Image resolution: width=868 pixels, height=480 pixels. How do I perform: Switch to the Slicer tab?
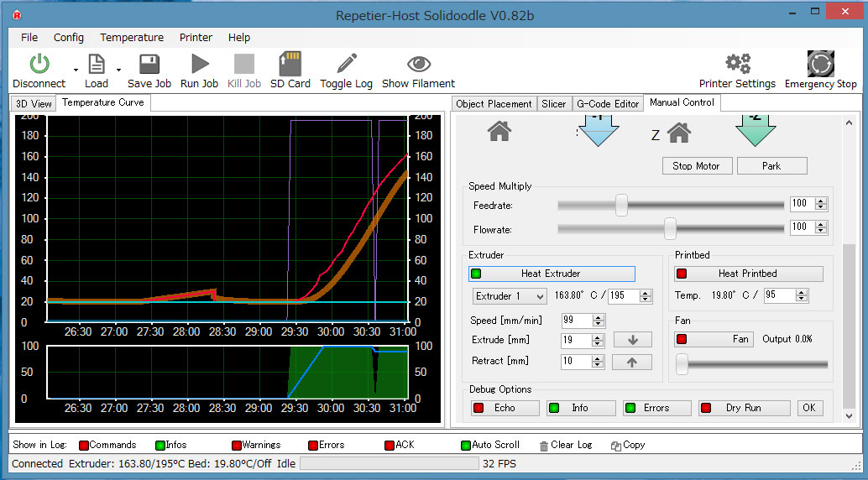coord(553,103)
